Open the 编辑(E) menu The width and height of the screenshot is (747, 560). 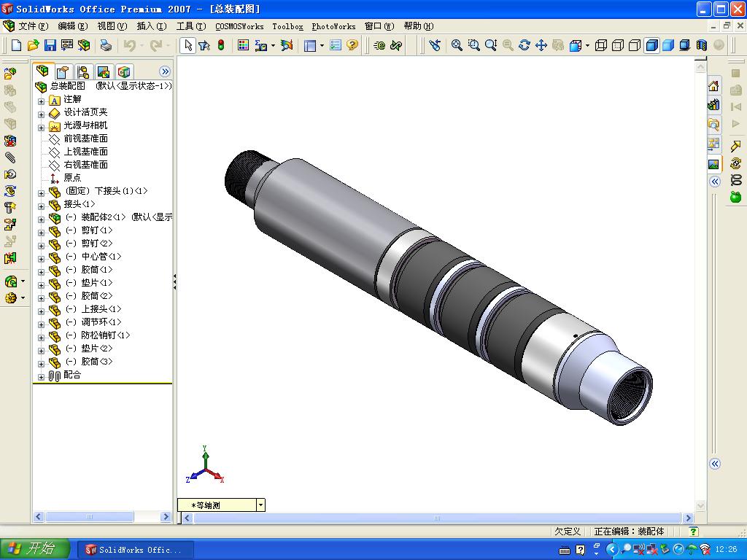coord(73,26)
